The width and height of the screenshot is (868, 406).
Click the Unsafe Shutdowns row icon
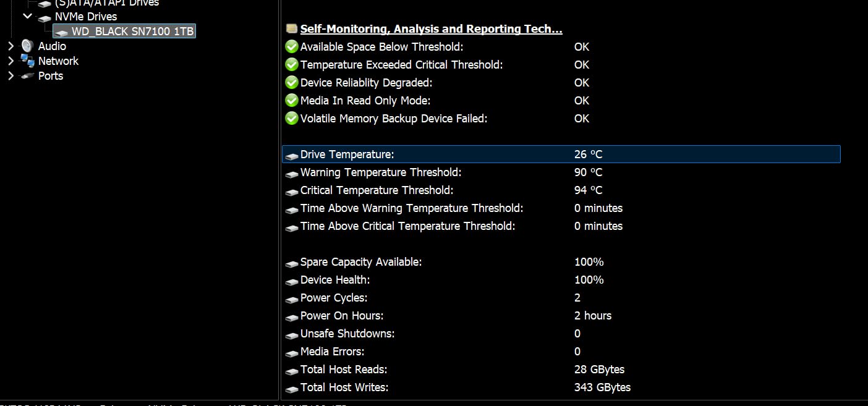point(292,335)
